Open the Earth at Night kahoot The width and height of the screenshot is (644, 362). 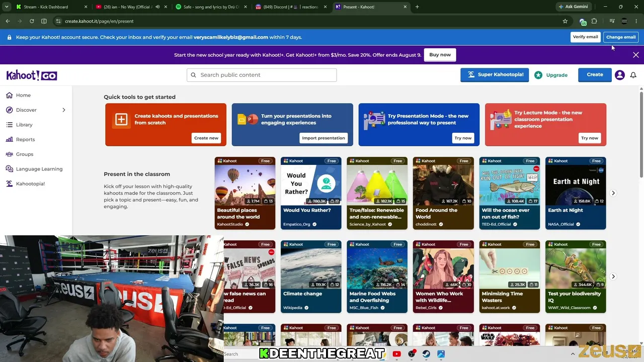576,193
